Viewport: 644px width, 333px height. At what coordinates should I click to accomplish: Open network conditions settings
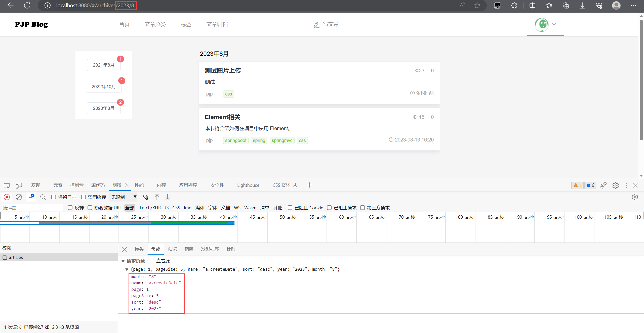click(x=145, y=197)
